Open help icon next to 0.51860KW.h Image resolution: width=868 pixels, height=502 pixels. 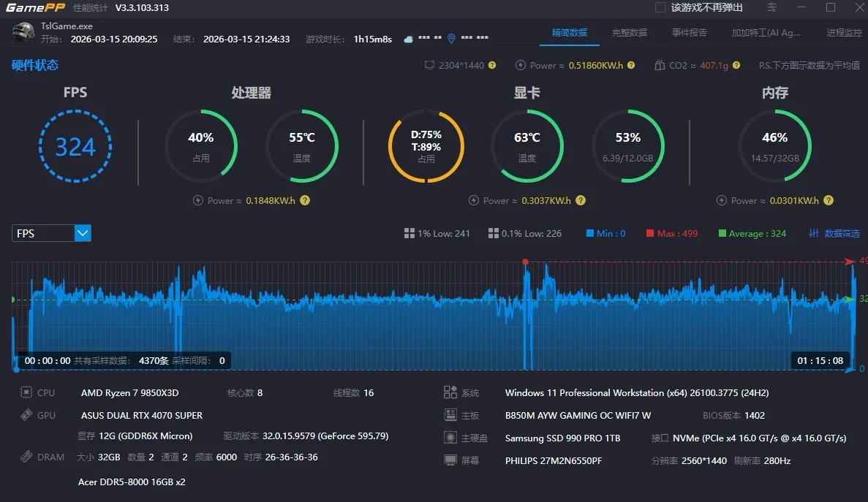coord(631,65)
